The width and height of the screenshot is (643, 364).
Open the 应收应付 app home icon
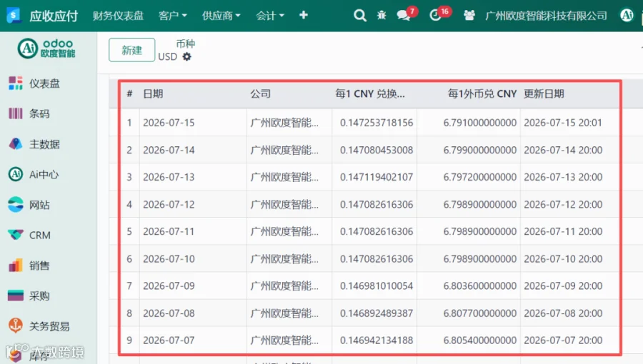point(13,15)
